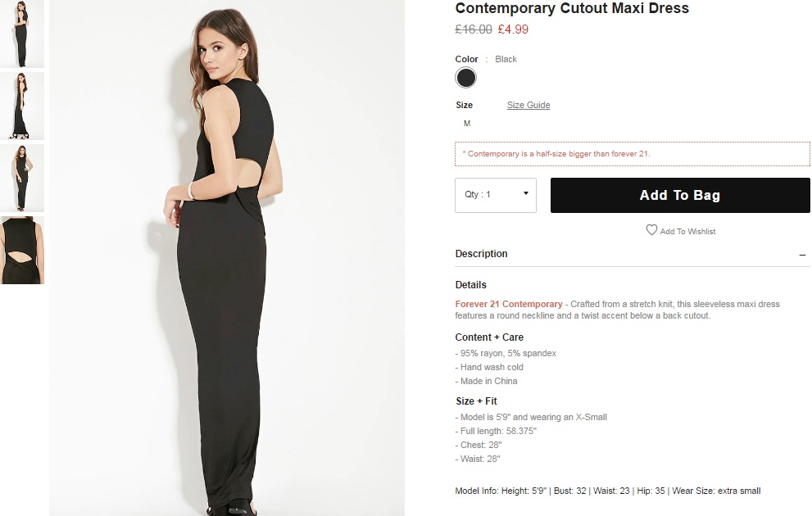Open the Qty quantity dropdown

(496, 195)
